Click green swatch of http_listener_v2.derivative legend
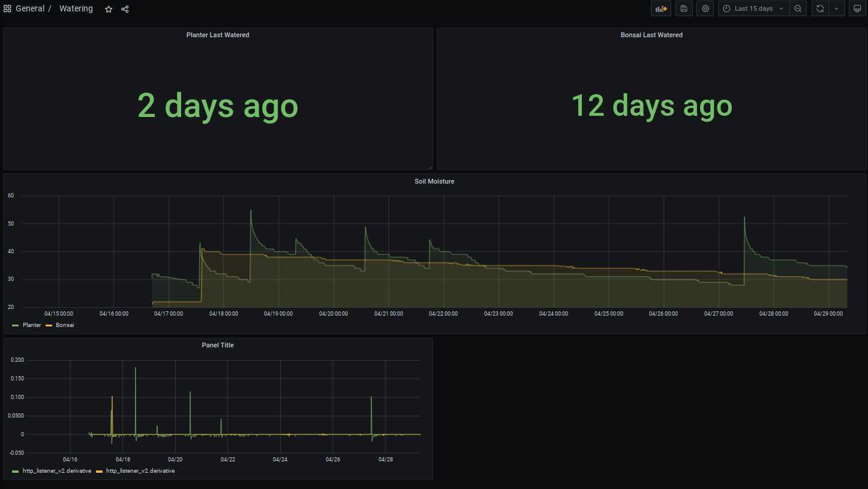 [x=16, y=472]
